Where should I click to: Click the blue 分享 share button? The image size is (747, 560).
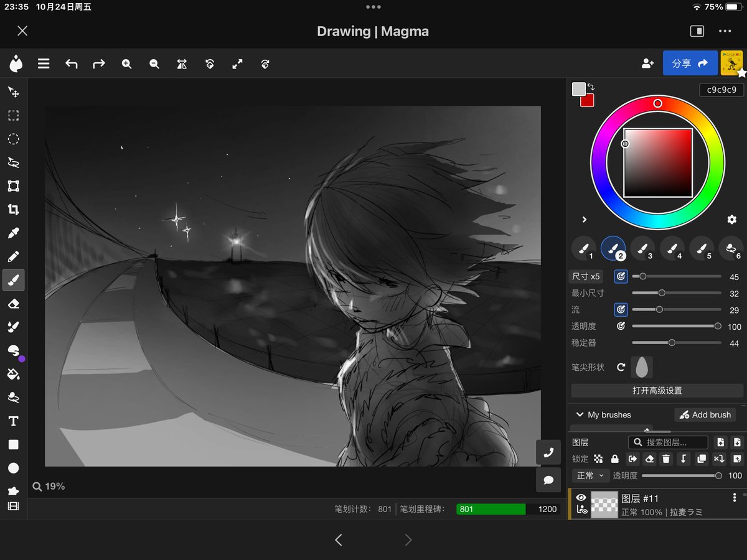(690, 63)
